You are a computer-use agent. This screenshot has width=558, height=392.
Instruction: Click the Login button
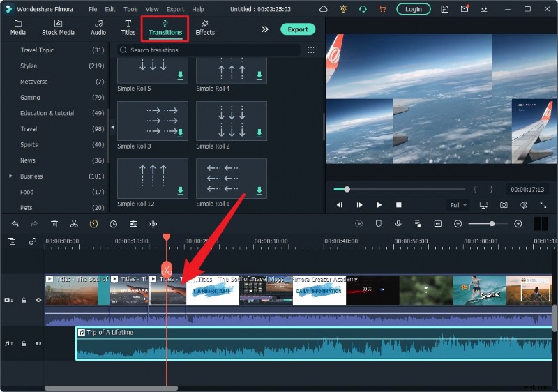click(x=413, y=9)
